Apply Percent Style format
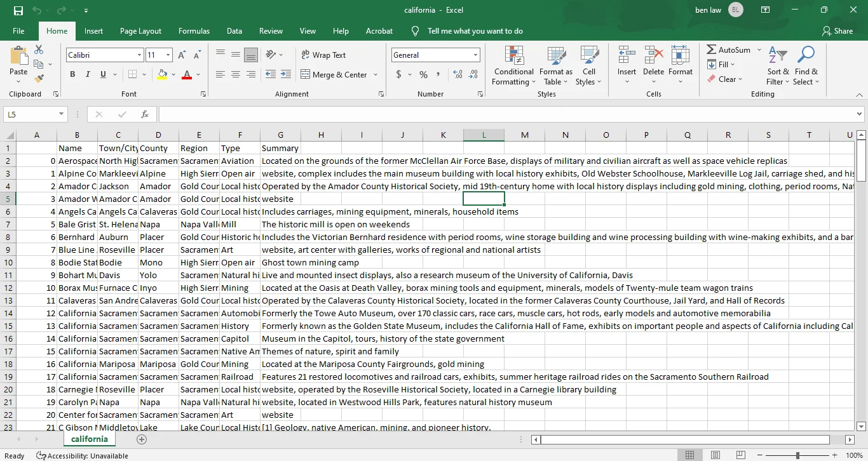This screenshot has height=461, width=868. (424, 74)
